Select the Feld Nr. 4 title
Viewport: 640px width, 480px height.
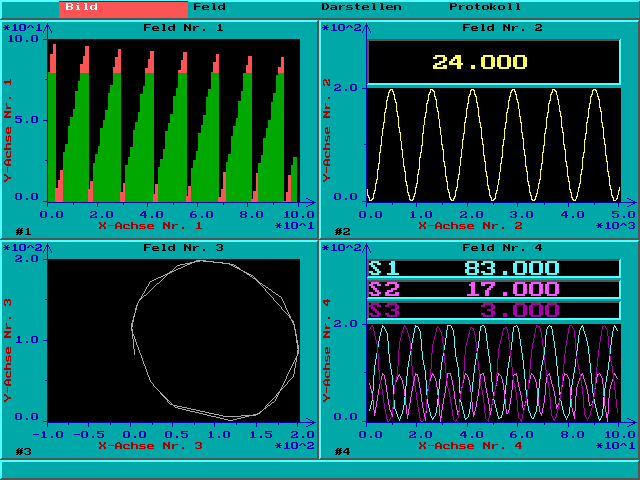click(x=502, y=248)
